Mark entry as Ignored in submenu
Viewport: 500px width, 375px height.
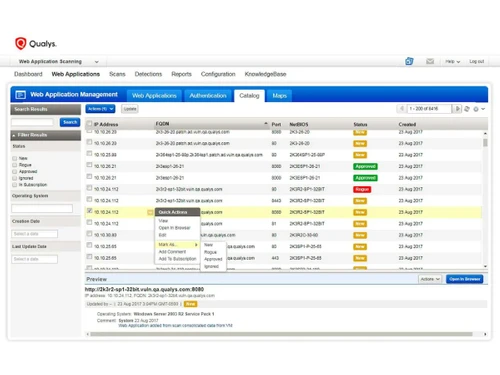(x=211, y=266)
